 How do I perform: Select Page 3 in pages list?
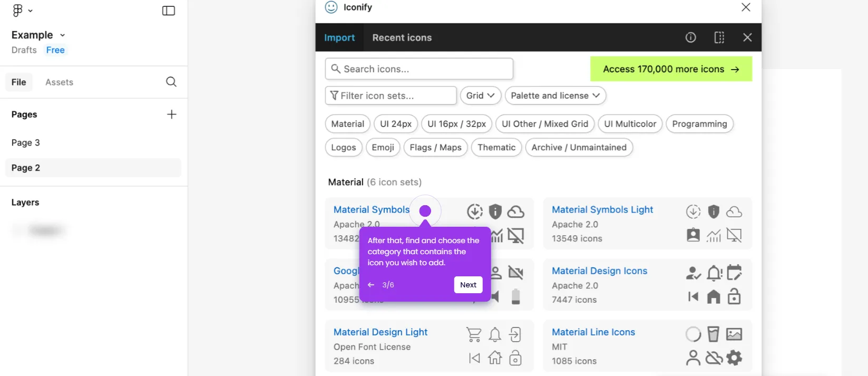(93, 143)
